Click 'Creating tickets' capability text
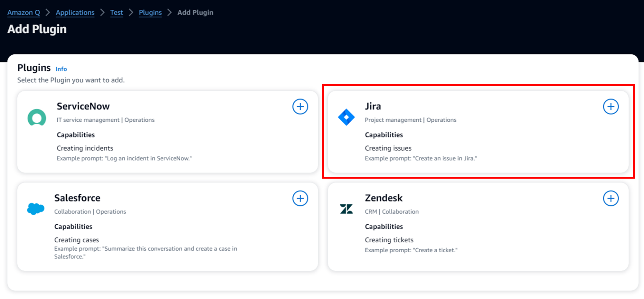644x299 pixels. pyautogui.click(x=389, y=240)
